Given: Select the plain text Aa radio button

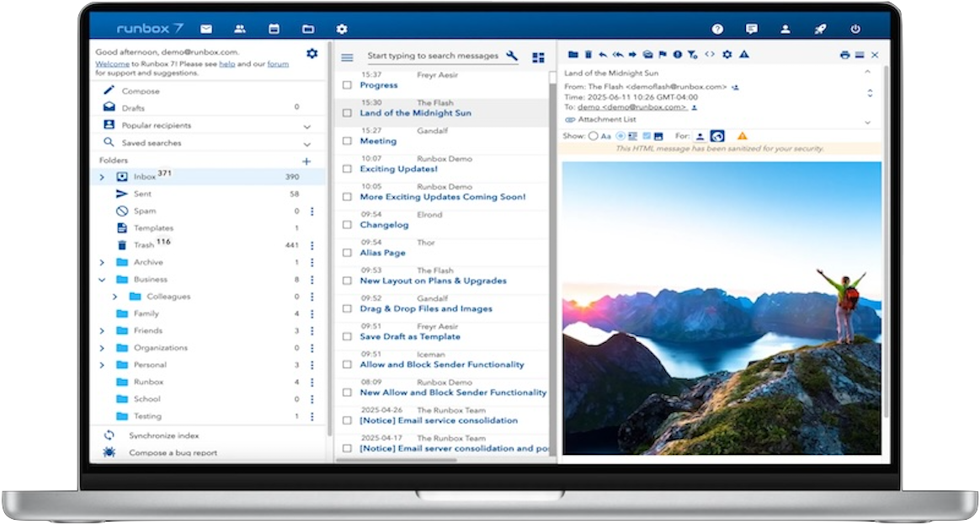Looking at the screenshot, I should tap(593, 136).
